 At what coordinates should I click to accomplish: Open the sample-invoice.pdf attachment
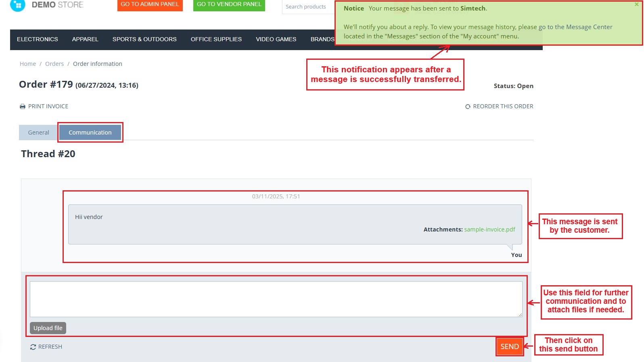[489, 229]
